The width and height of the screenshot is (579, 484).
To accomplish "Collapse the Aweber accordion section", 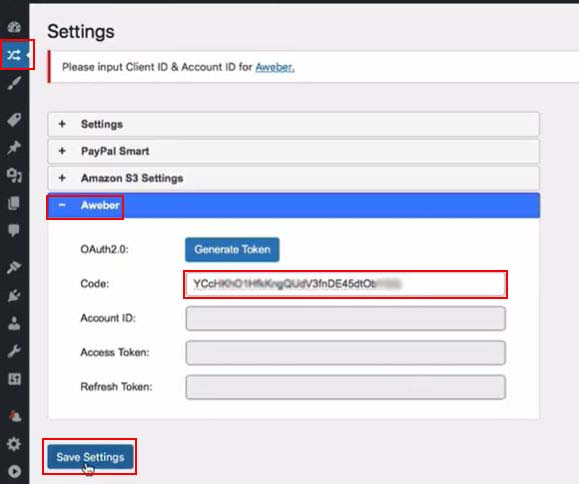I will tap(294, 205).
